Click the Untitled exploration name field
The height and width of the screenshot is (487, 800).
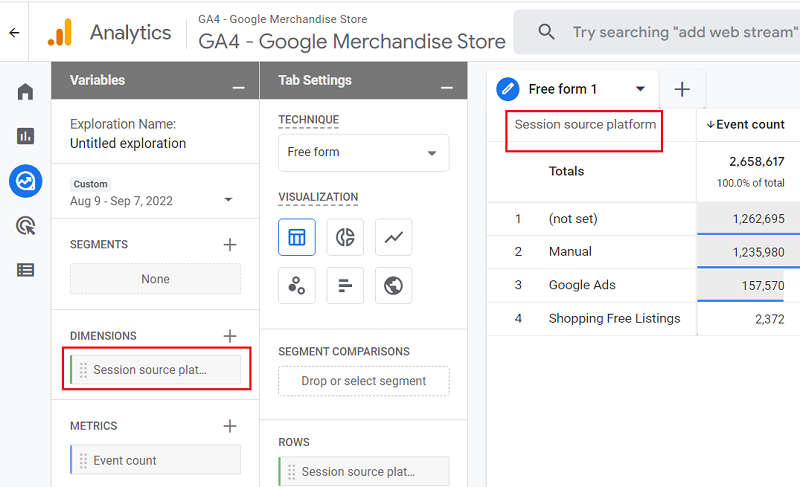(x=128, y=143)
